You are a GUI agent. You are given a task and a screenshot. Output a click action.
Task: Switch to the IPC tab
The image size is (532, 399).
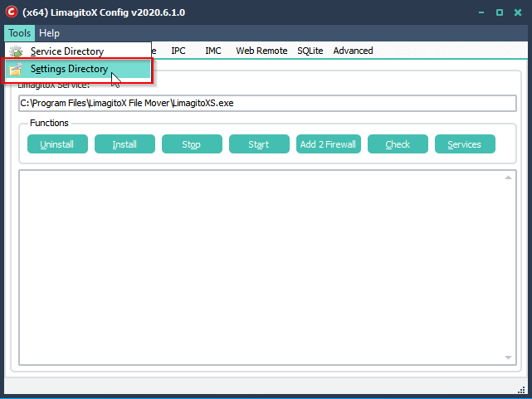(178, 51)
